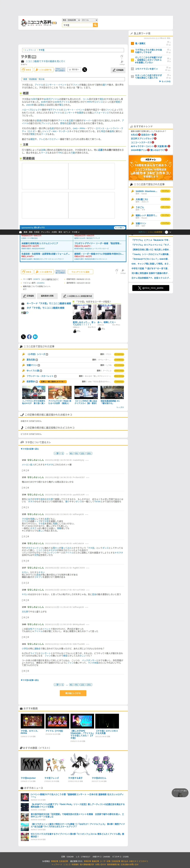Jump to the 関連動画 section anchor
This screenshot has height=868, width=190.
tap(33, 79)
